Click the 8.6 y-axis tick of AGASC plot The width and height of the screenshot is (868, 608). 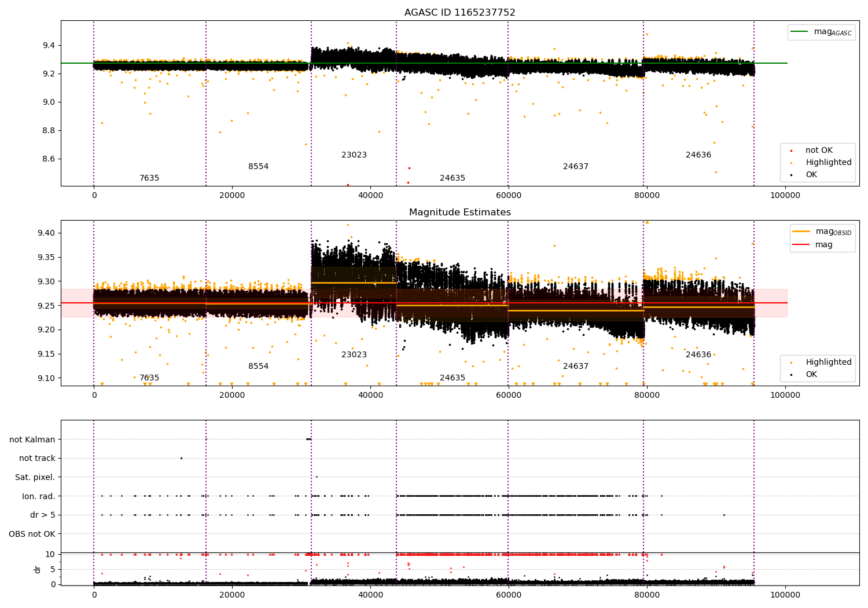coord(49,159)
